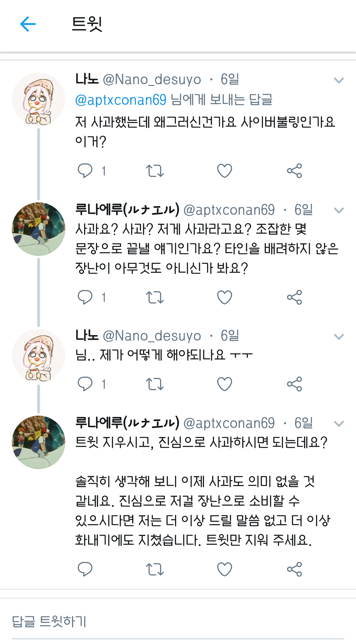
Task: Reply to the first 나노 tweet
Action: [85, 171]
